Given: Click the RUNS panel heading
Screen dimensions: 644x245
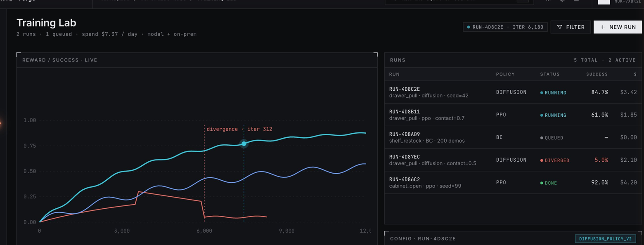Looking at the screenshot, I should coord(398,60).
